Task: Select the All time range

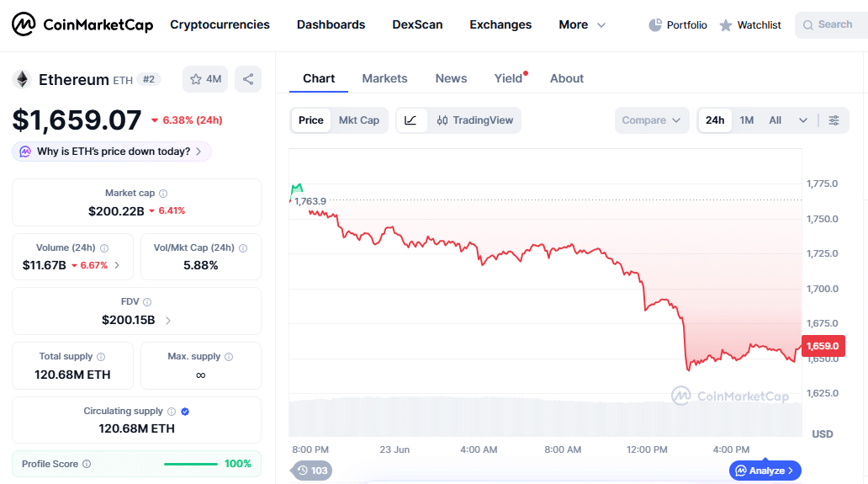Action: pos(775,120)
